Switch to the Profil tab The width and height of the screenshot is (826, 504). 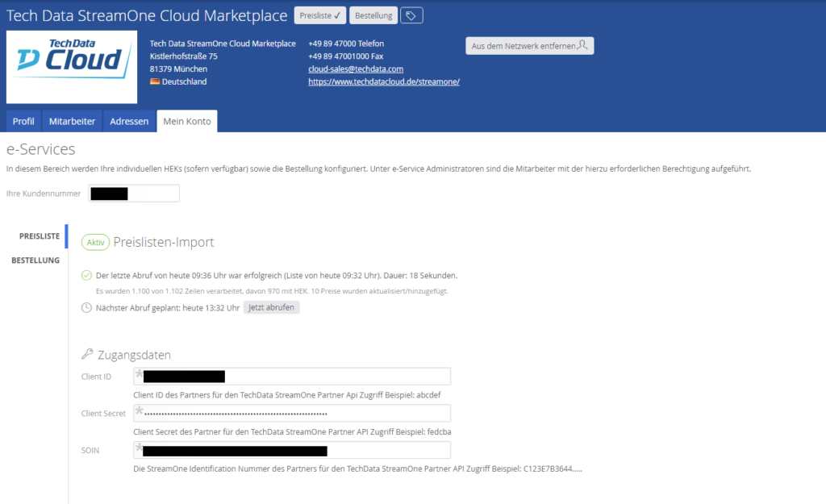point(23,121)
